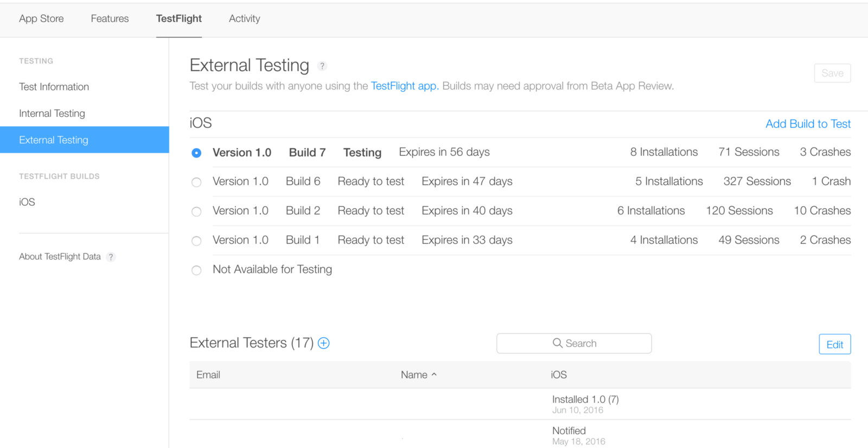Click '4 Installations' for Build 1
The height and width of the screenshot is (448, 868).
pyautogui.click(x=664, y=240)
